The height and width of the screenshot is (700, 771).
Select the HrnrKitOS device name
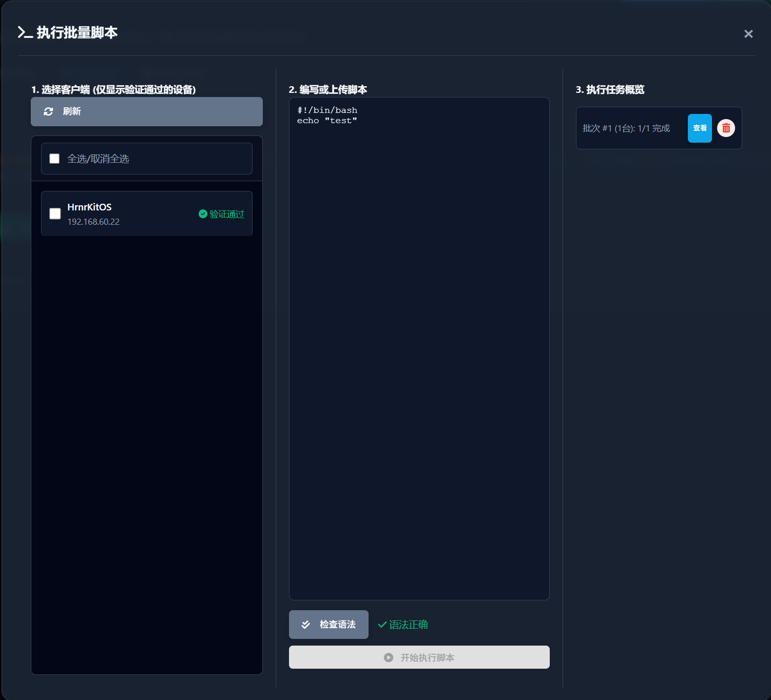pyautogui.click(x=89, y=207)
